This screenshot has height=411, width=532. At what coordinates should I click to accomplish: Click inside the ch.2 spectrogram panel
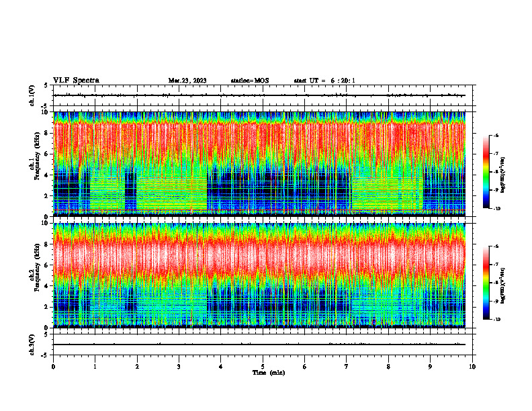pyautogui.click(x=259, y=275)
